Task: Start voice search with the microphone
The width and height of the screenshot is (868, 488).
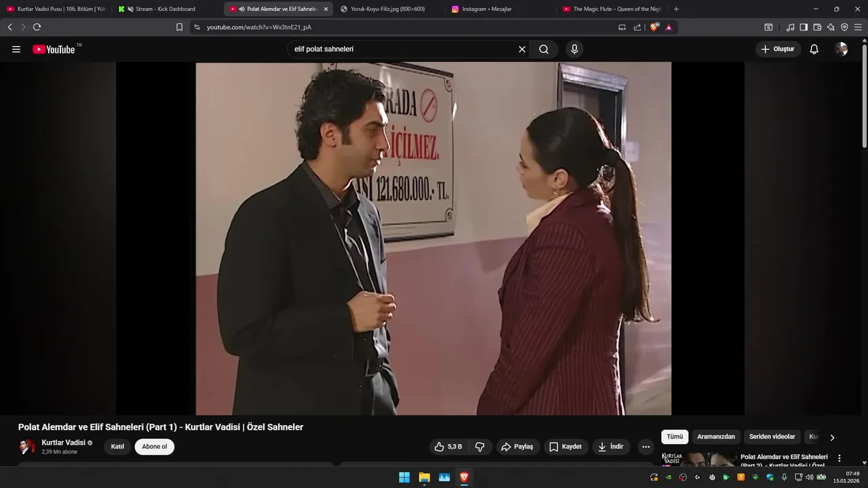Action: pos(574,49)
